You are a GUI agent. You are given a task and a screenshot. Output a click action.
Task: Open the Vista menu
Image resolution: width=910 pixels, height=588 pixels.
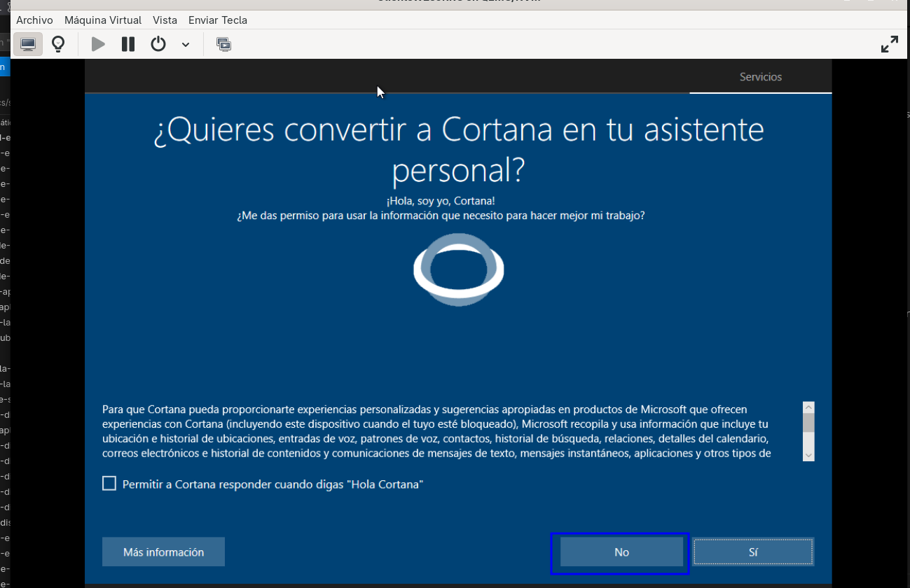pyautogui.click(x=165, y=20)
